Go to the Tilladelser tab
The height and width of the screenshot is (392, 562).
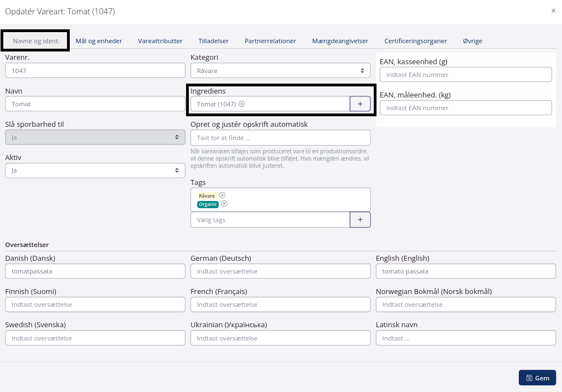(213, 41)
